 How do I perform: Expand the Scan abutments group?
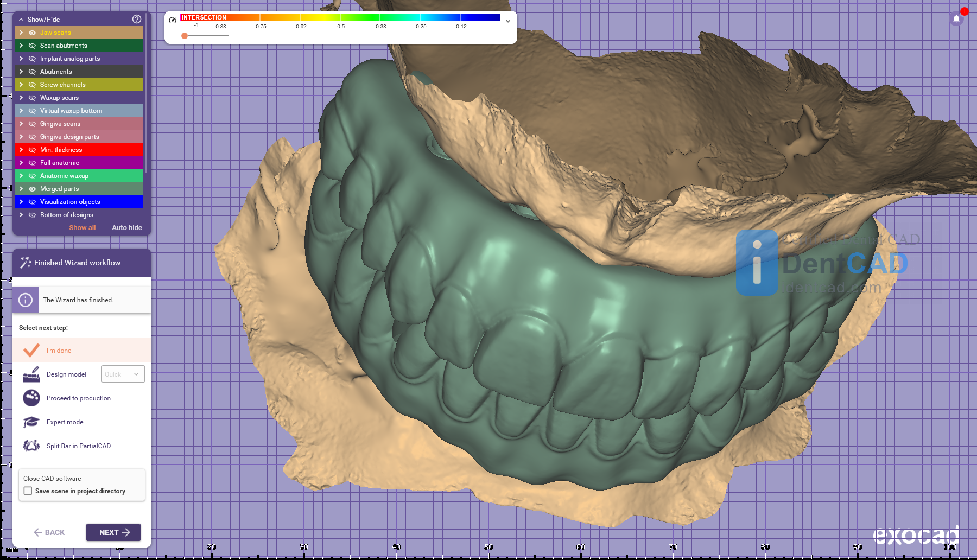pyautogui.click(x=21, y=46)
